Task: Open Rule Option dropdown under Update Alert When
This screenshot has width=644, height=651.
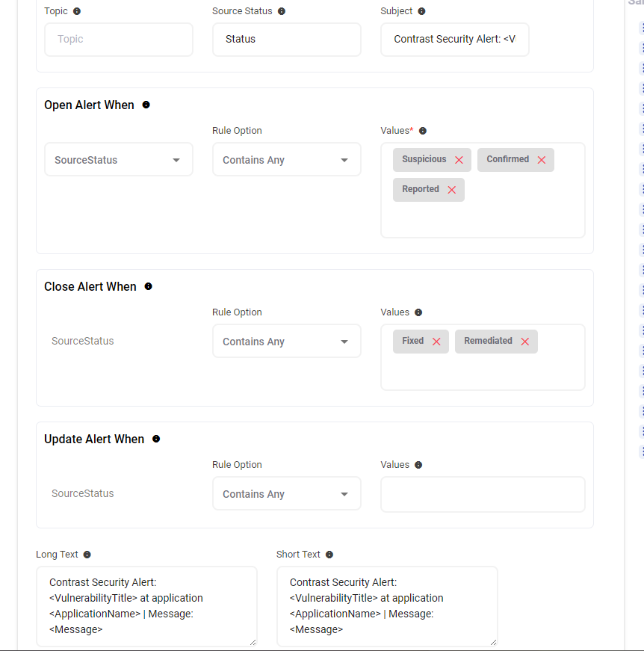Action: pyautogui.click(x=286, y=494)
